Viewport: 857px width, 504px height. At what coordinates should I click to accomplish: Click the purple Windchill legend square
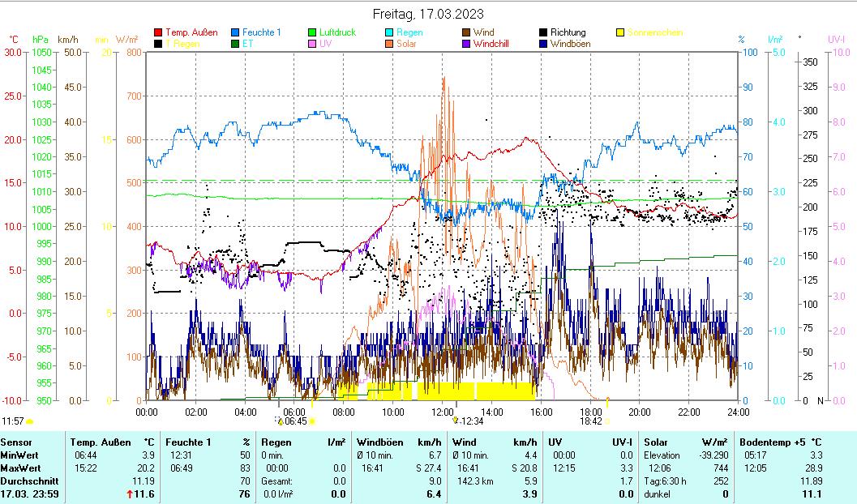click(467, 45)
